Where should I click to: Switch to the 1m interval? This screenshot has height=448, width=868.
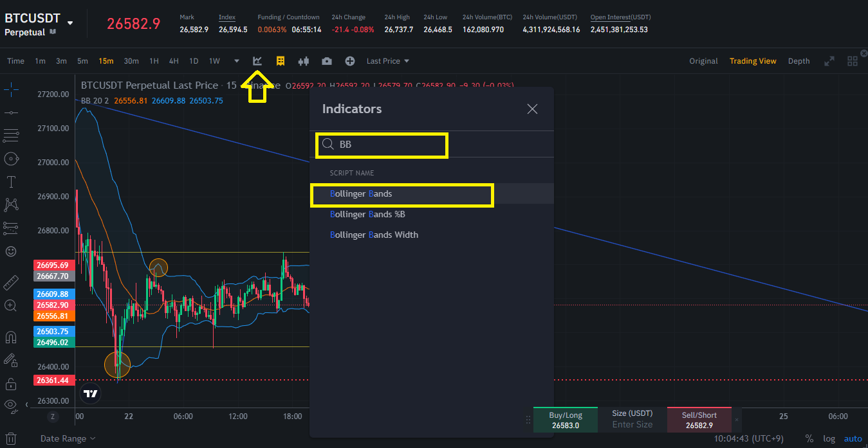[40, 61]
